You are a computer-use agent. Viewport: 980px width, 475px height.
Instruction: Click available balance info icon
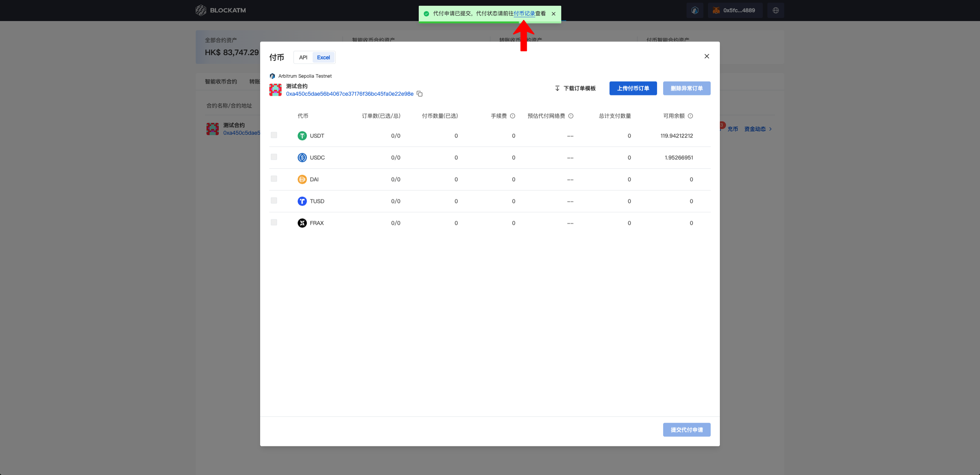690,116
